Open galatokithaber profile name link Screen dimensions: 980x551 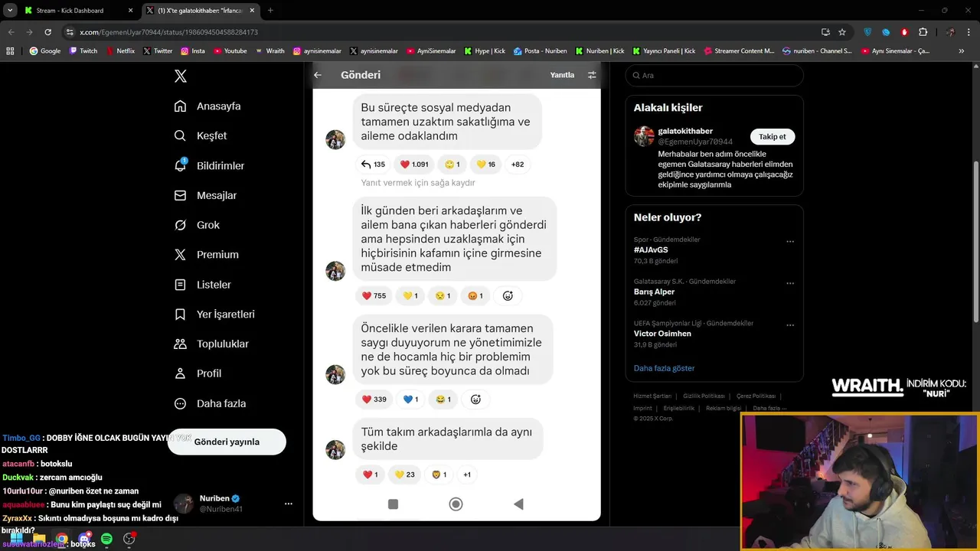pyautogui.click(x=685, y=131)
